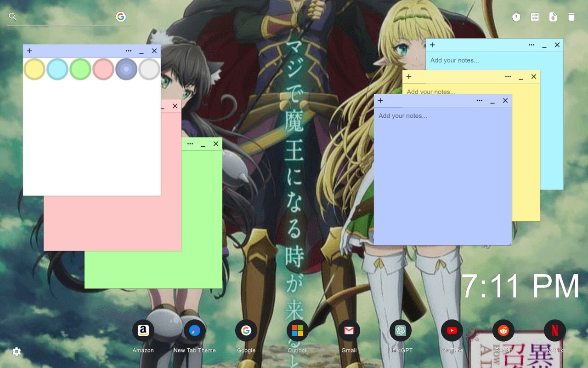This screenshot has width=588, height=368.
Task: Choose the white color swatch
Action: [149, 69]
